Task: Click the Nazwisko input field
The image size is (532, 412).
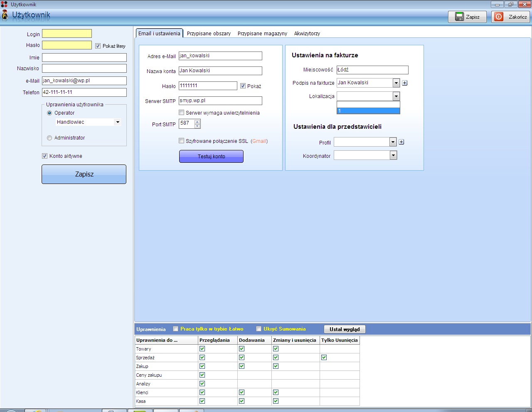Action: coord(84,69)
